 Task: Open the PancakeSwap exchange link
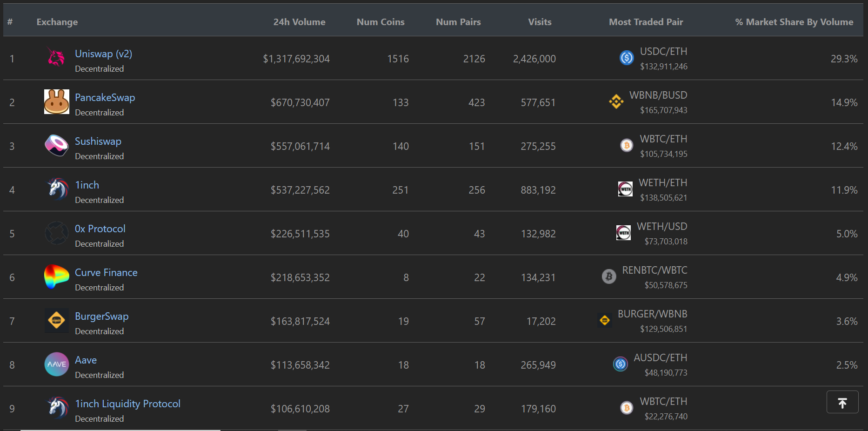tap(105, 97)
